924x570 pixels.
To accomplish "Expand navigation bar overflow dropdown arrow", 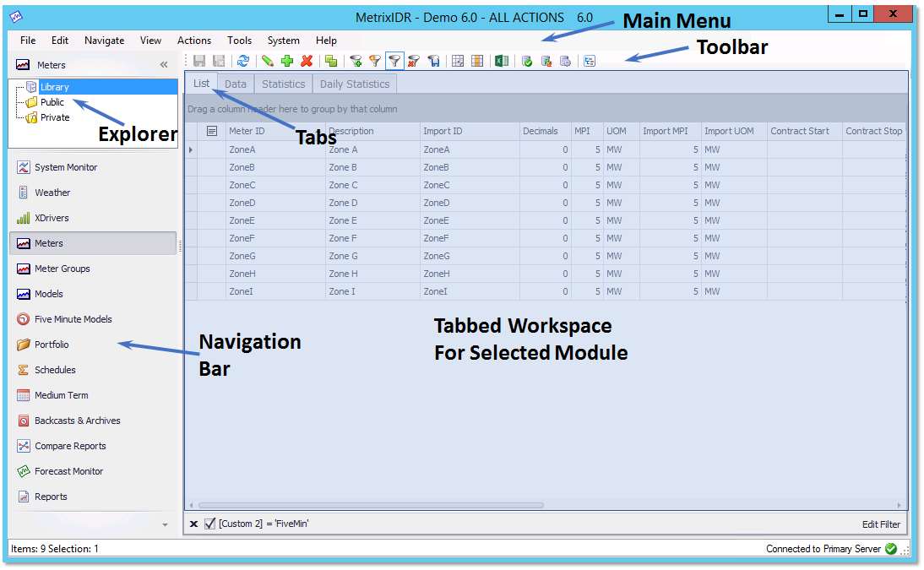I will (165, 524).
